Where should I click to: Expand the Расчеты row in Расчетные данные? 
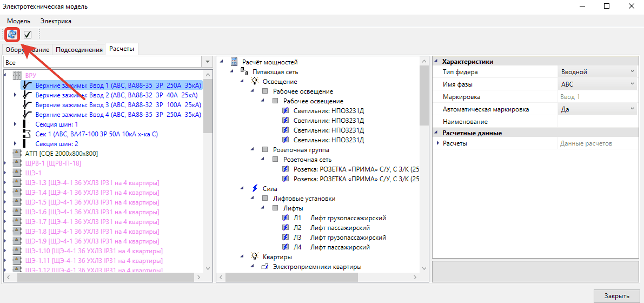[x=438, y=143]
